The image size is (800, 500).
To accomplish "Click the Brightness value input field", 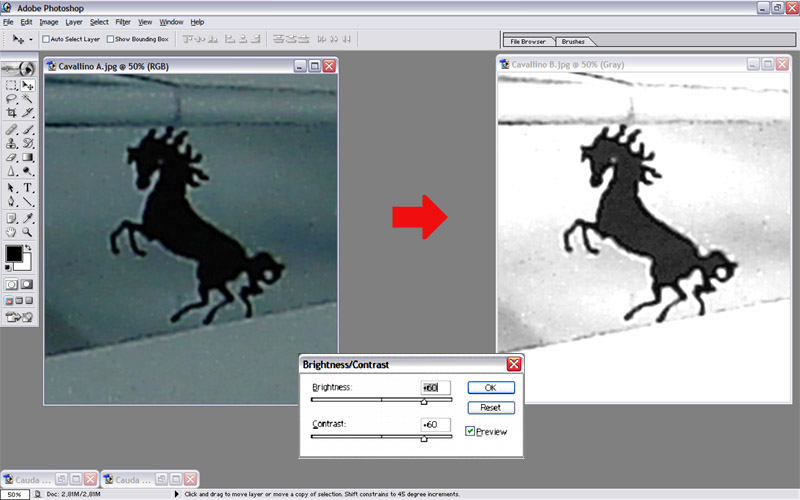I will 436,388.
